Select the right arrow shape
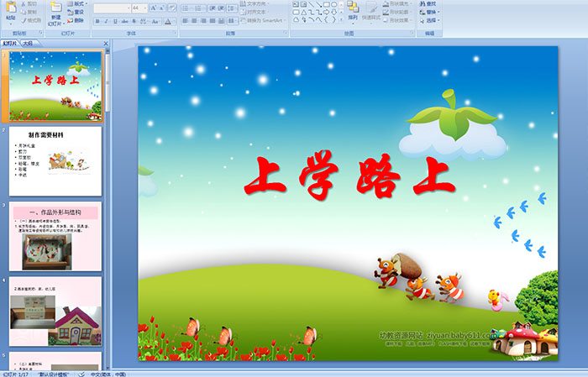This screenshot has width=588, height=377. tap(327, 12)
